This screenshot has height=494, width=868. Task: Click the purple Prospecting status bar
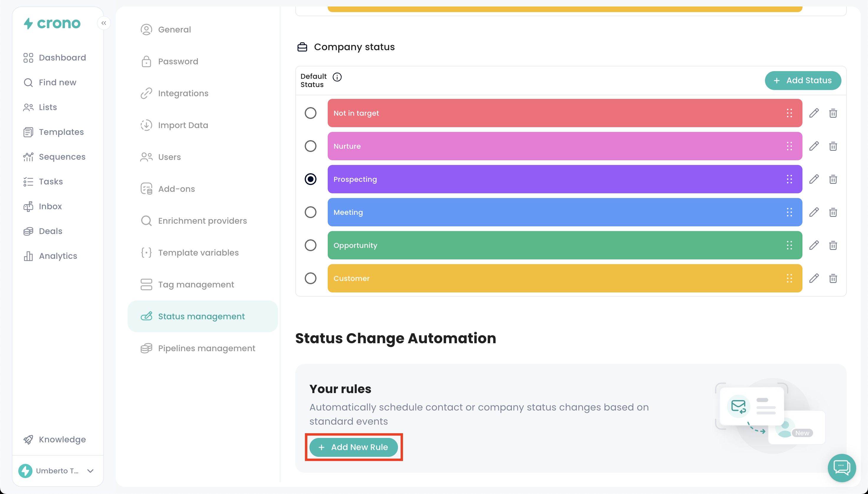coord(543,179)
